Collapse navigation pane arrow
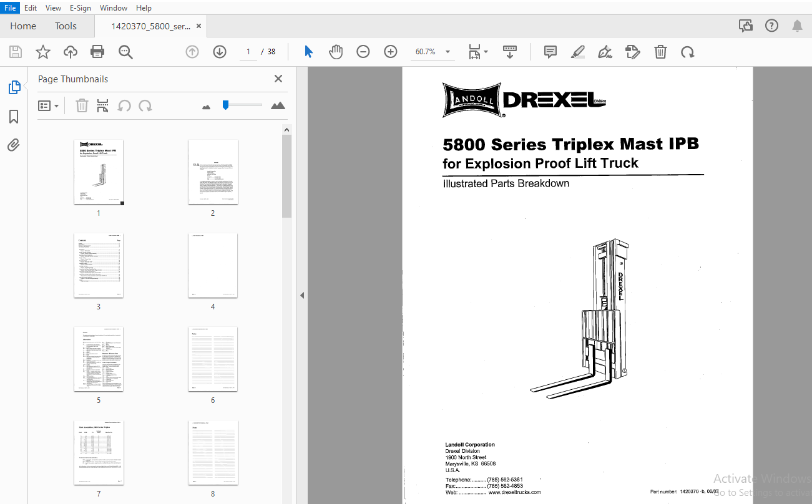 pos(302,295)
